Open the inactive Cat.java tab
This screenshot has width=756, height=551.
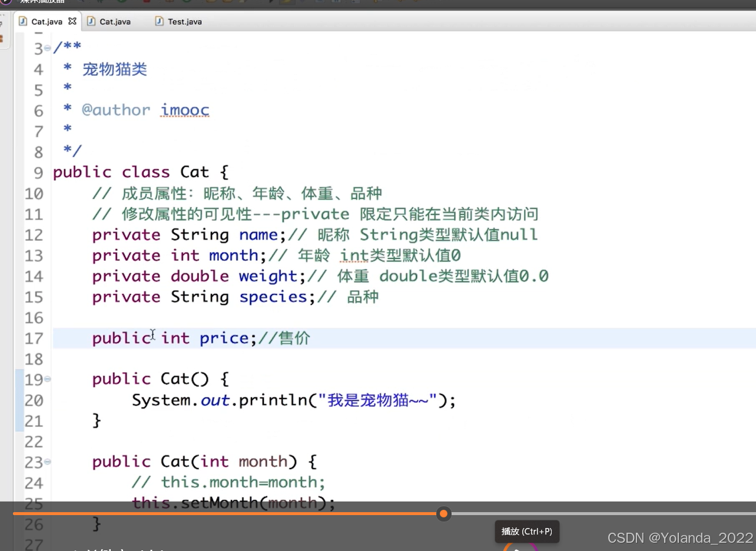115,22
